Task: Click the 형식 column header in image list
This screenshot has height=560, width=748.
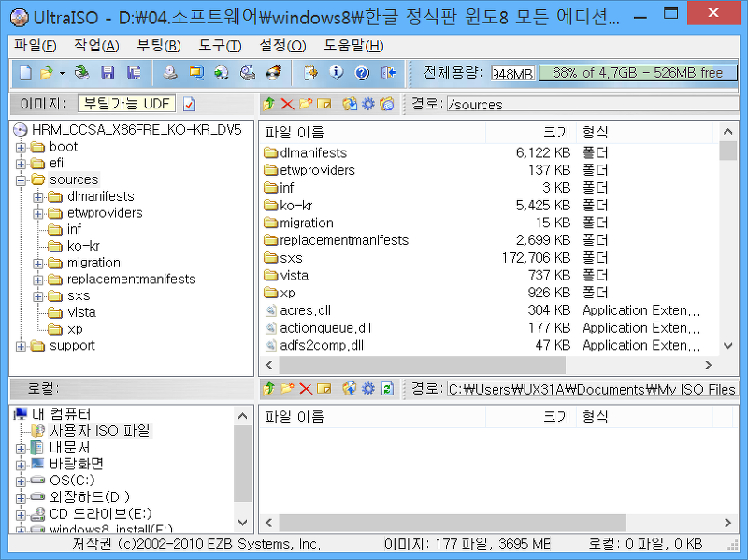Action: 644,132
